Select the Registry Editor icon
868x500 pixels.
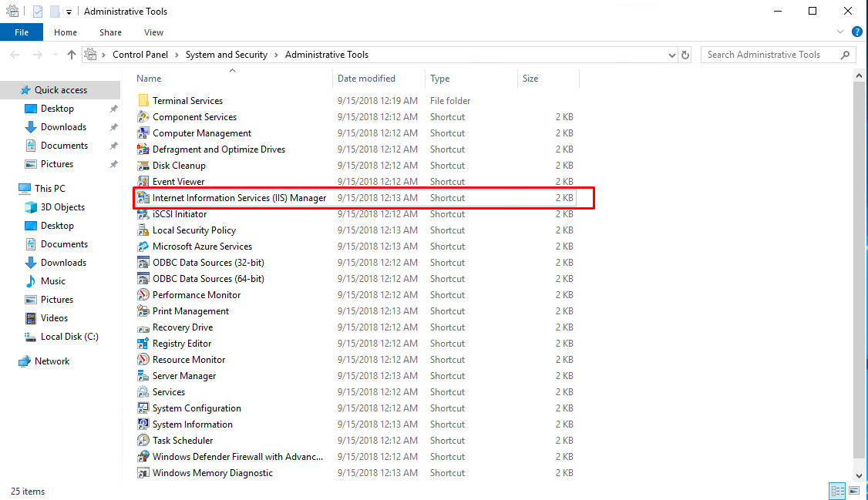(143, 344)
